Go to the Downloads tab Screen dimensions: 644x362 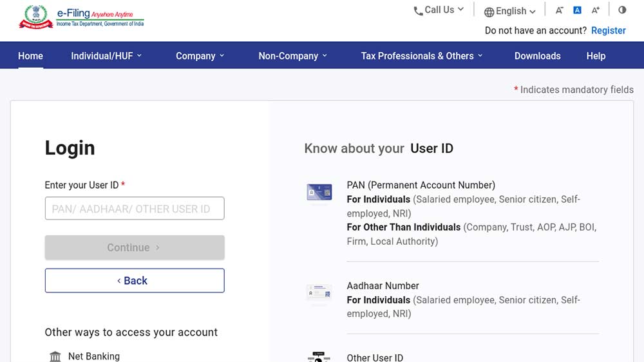(537, 56)
